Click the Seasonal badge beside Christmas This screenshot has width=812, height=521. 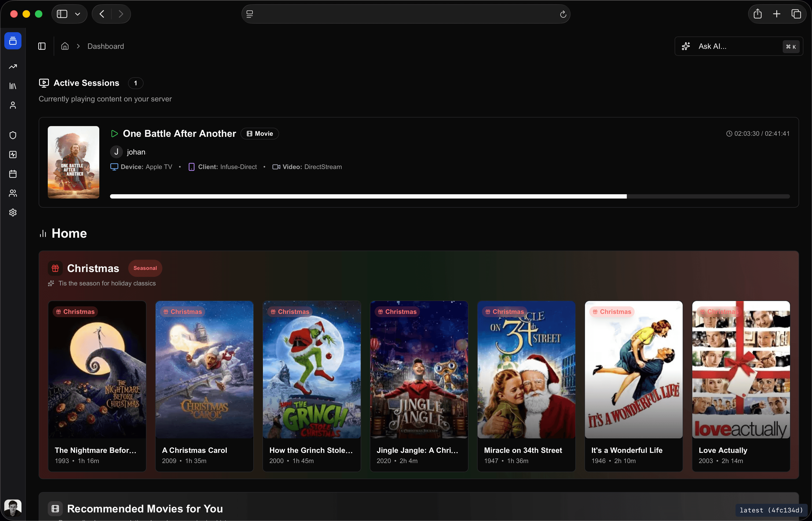(x=145, y=268)
